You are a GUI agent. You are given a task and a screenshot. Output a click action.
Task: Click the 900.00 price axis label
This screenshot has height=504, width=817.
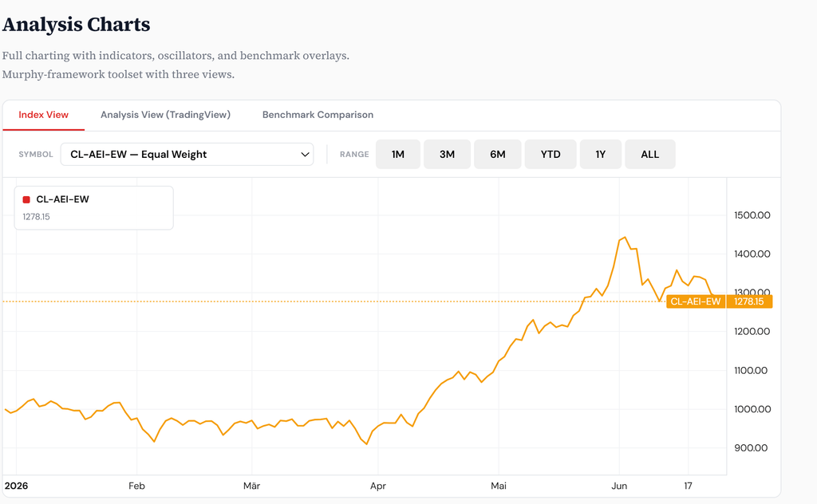tap(750, 447)
